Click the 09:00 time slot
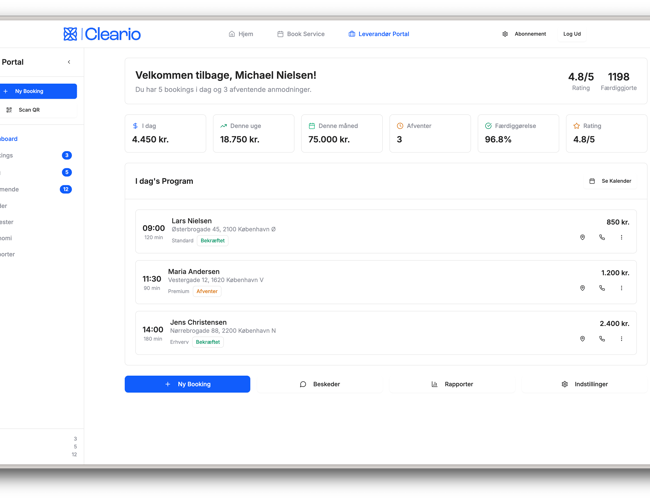The width and height of the screenshot is (650, 500). pyautogui.click(x=153, y=228)
